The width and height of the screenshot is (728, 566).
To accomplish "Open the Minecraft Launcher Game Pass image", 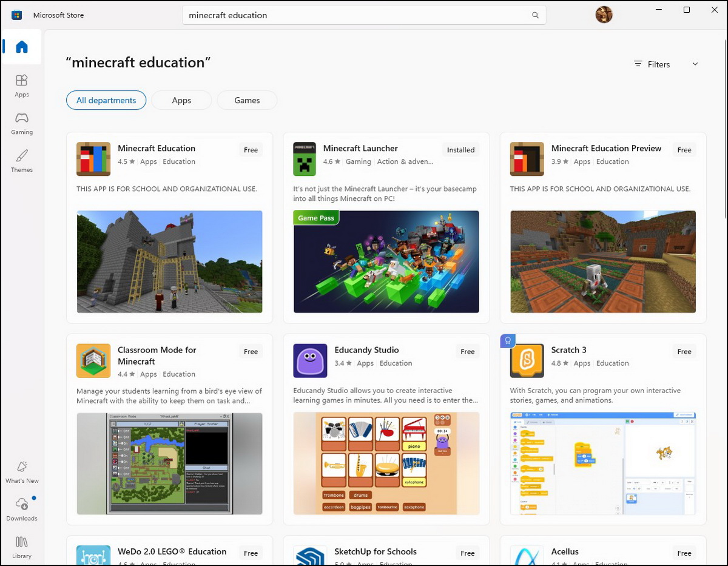I will 386,261.
